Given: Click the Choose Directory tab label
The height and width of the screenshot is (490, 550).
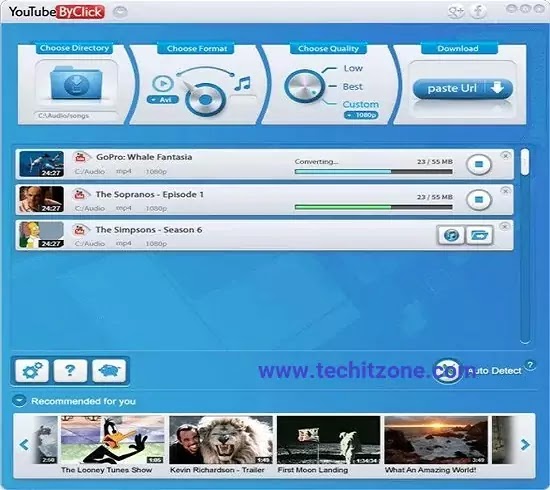Looking at the screenshot, I should pos(74,48).
